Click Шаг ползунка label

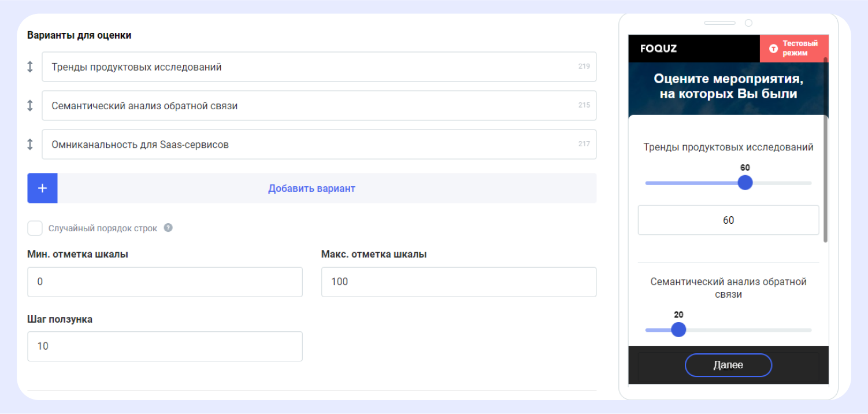point(60,319)
